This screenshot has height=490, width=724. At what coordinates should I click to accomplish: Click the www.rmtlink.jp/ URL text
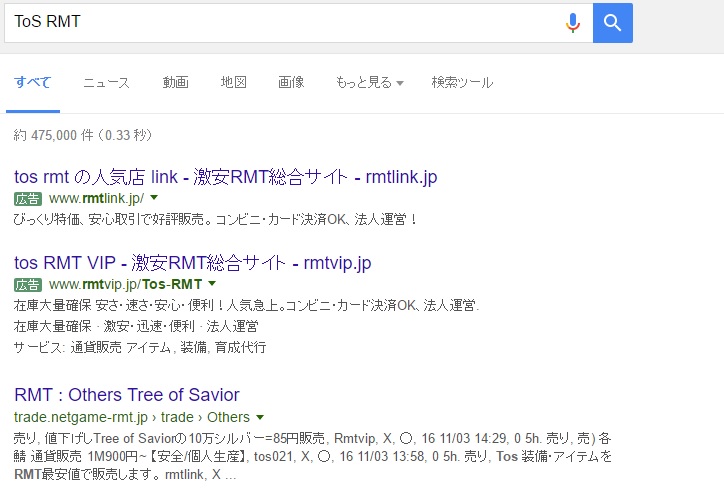pos(96,199)
